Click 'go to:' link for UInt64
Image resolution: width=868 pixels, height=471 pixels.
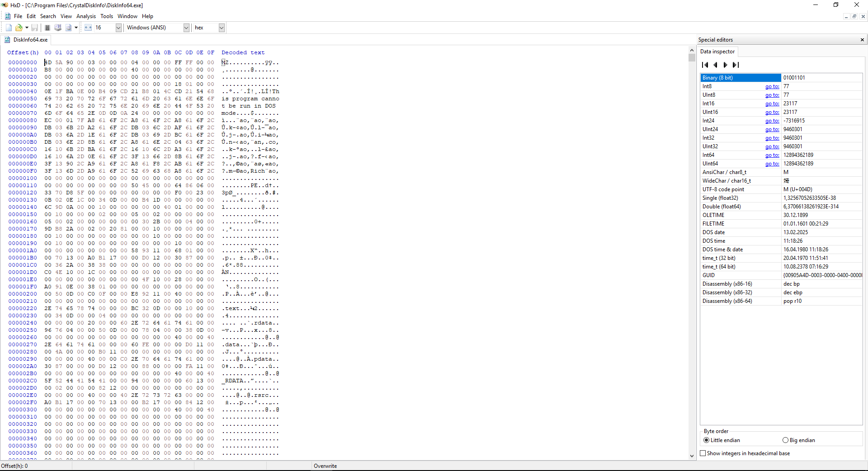point(772,164)
